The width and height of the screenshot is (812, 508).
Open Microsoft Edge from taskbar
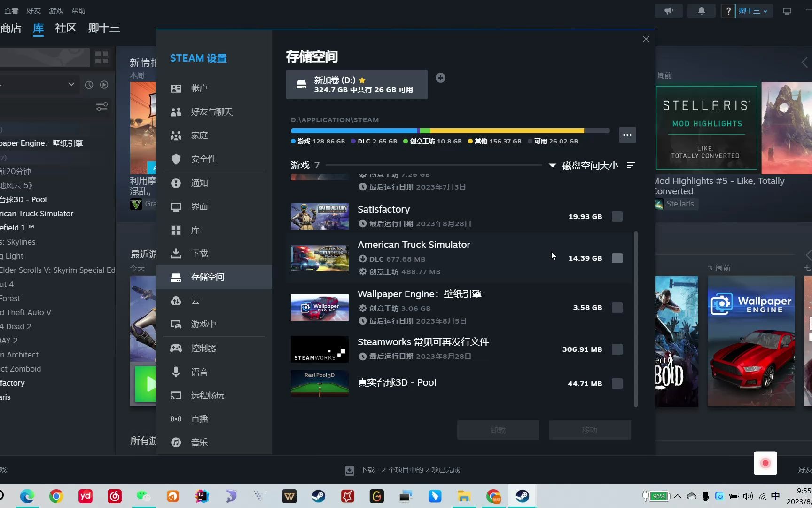click(27, 496)
